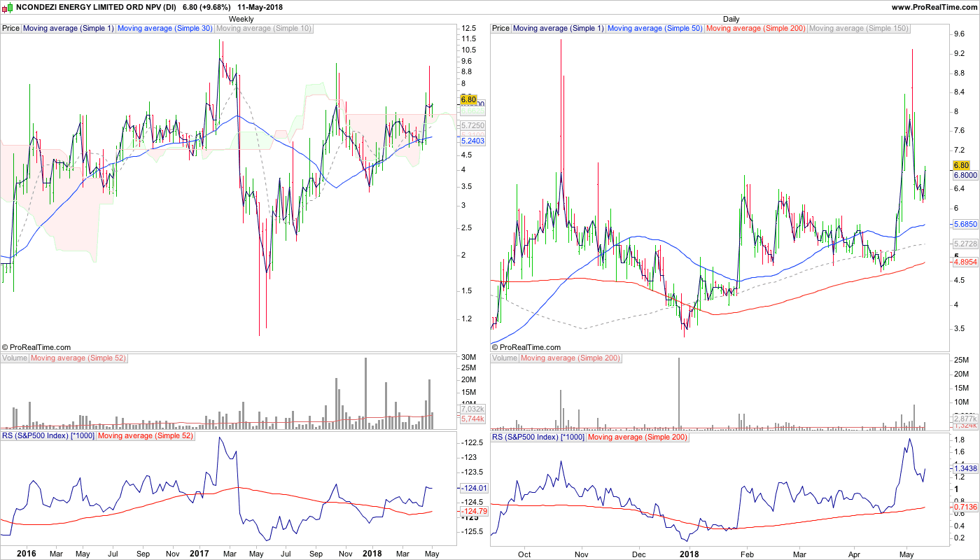The width and height of the screenshot is (980, 560).
Task: Click the Volume label in the Daily panel
Action: tap(505, 358)
